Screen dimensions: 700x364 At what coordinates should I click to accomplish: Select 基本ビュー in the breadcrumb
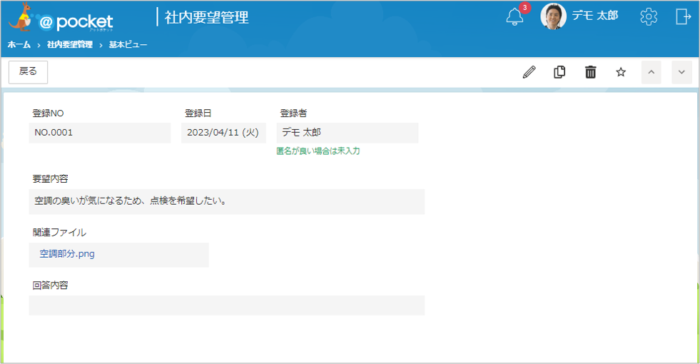tap(128, 45)
